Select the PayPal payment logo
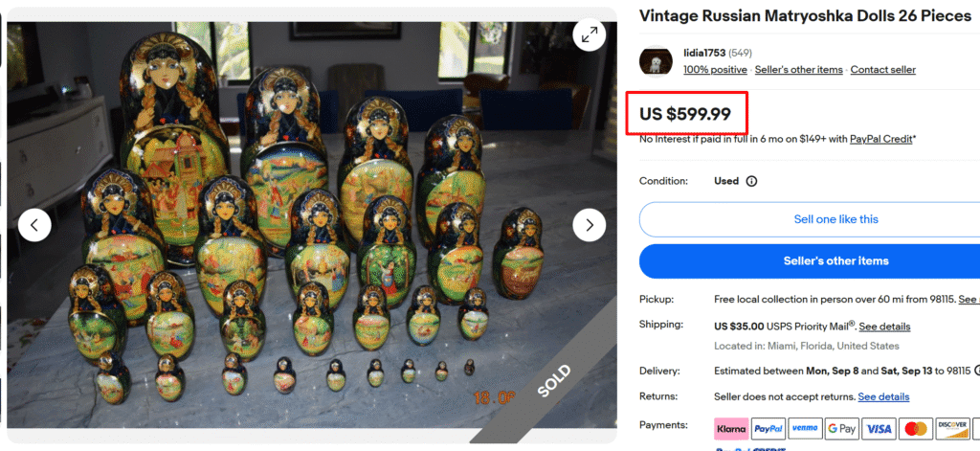 point(768,429)
